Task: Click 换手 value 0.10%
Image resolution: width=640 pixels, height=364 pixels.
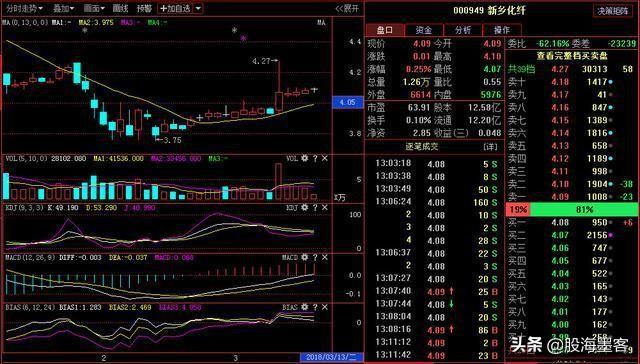Action: [418, 120]
